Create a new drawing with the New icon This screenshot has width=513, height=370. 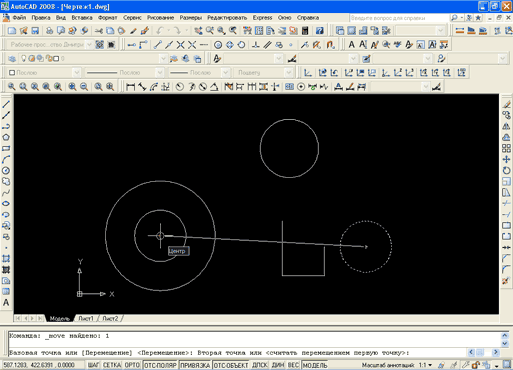click(x=12, y=31)
